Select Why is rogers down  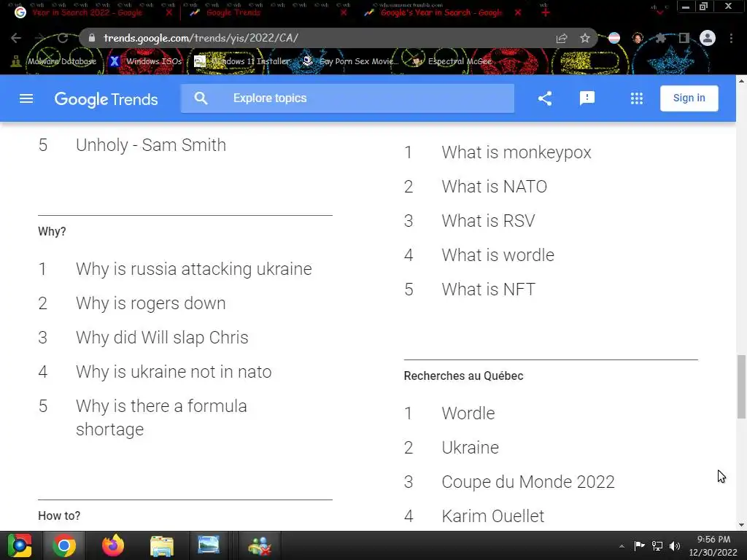[150, 303]
